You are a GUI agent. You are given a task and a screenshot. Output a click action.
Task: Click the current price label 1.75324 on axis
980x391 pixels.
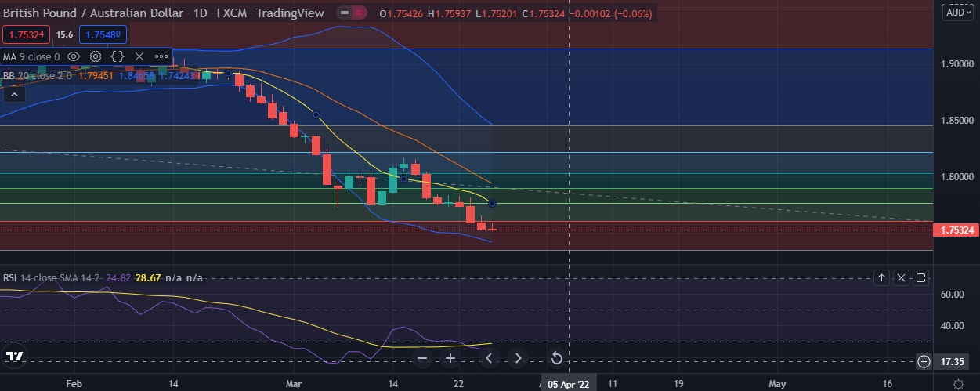956,230
